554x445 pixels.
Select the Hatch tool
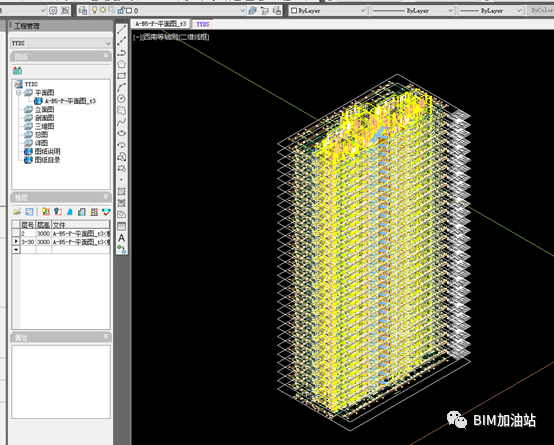click(x=122, y=191)
